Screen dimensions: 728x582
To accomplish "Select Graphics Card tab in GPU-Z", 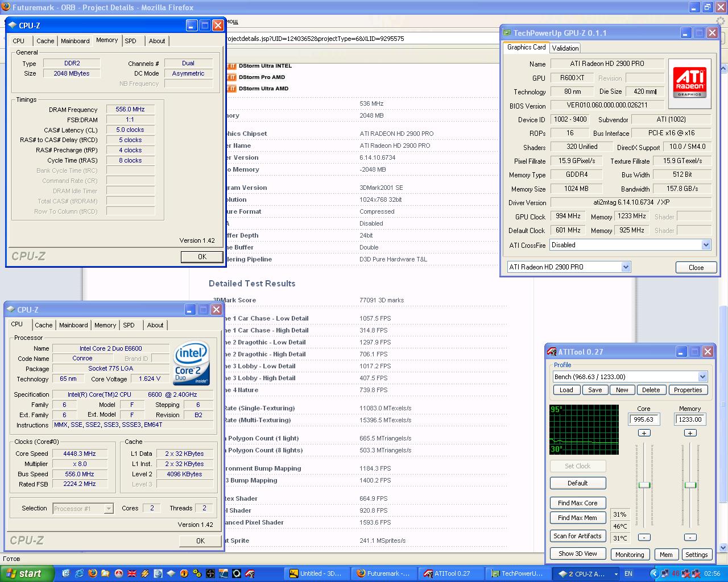I will (527, 47).
